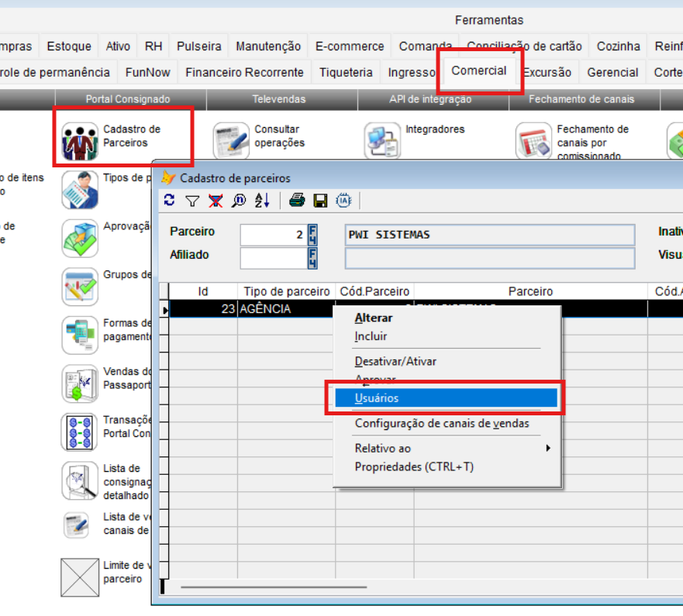683x616 pixels.
Task: Open the Consultar operações icon
Action: point(232,139)
